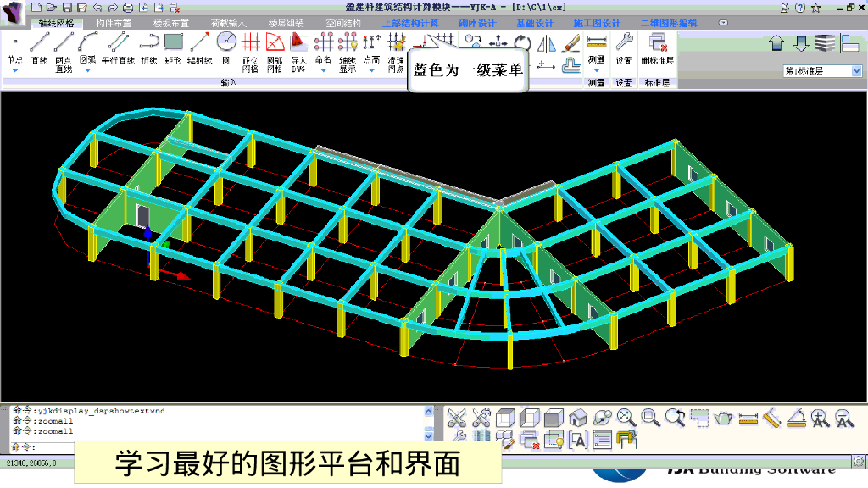Click the 辐射线 radial line tool
The image size is (868, 488).
pos(198,42)
